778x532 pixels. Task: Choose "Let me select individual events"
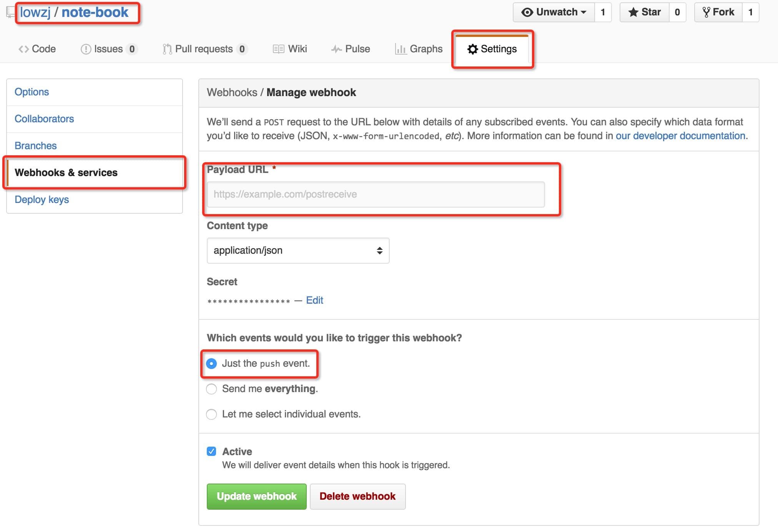tap(211, 414)
